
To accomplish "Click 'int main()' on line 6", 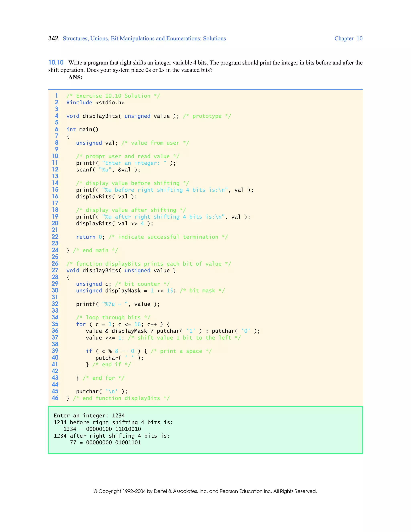I will point(82,129).
